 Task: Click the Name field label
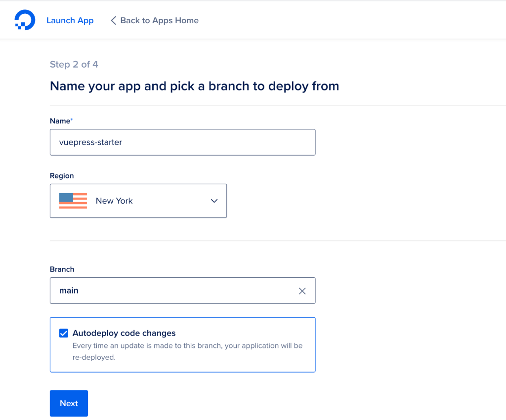coord(60,121)
